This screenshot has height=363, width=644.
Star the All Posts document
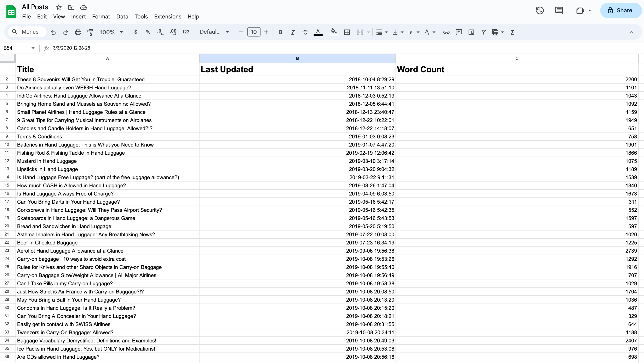pos(58,7)
